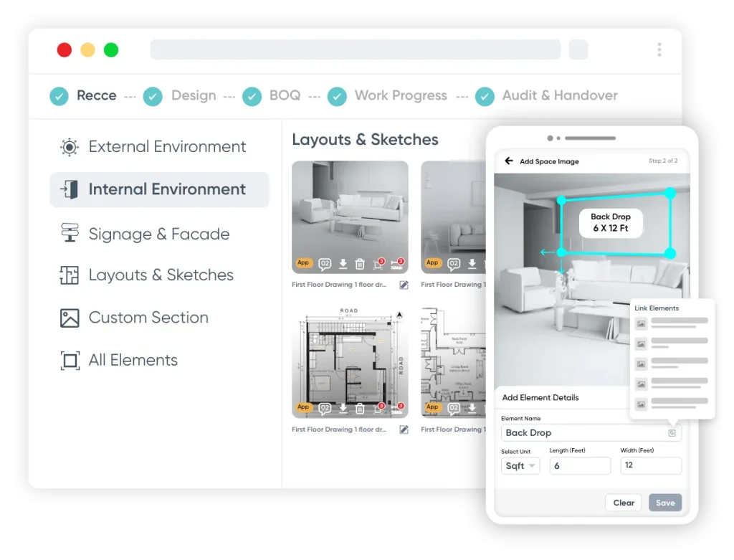Edit the name of the bottom-left floor plan

404,430
